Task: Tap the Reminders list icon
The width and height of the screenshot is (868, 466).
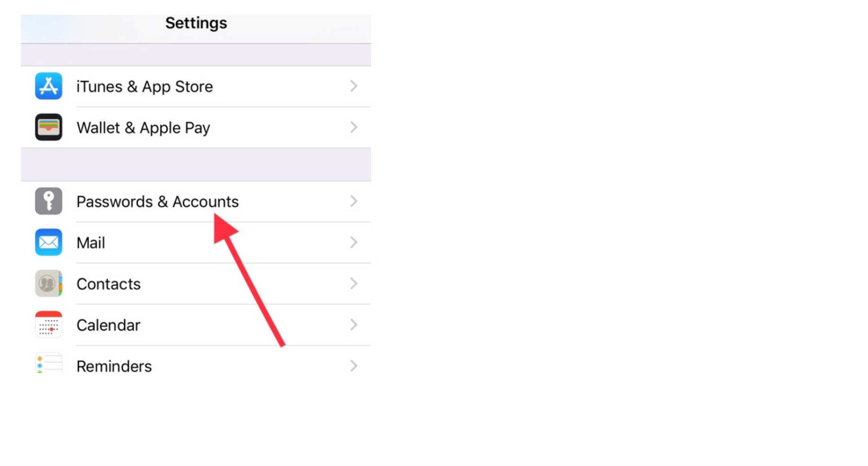Action: (48, 364)
